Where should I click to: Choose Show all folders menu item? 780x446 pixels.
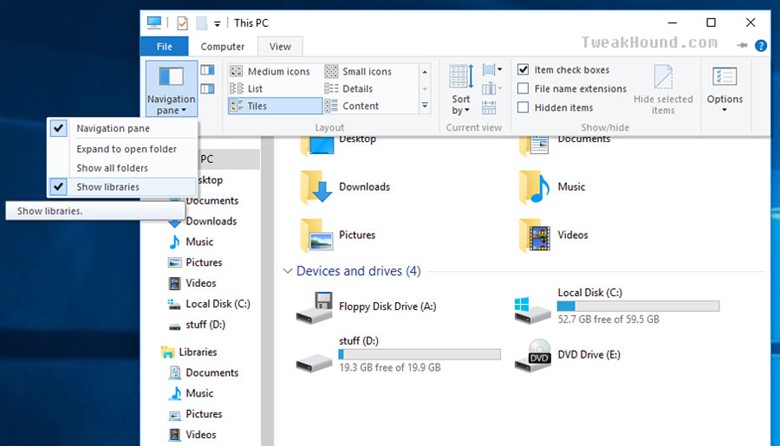122,168
